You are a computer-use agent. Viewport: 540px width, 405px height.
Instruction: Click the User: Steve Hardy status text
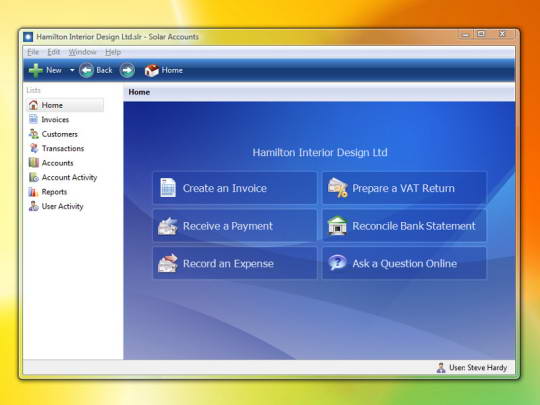tap(478, 368)
